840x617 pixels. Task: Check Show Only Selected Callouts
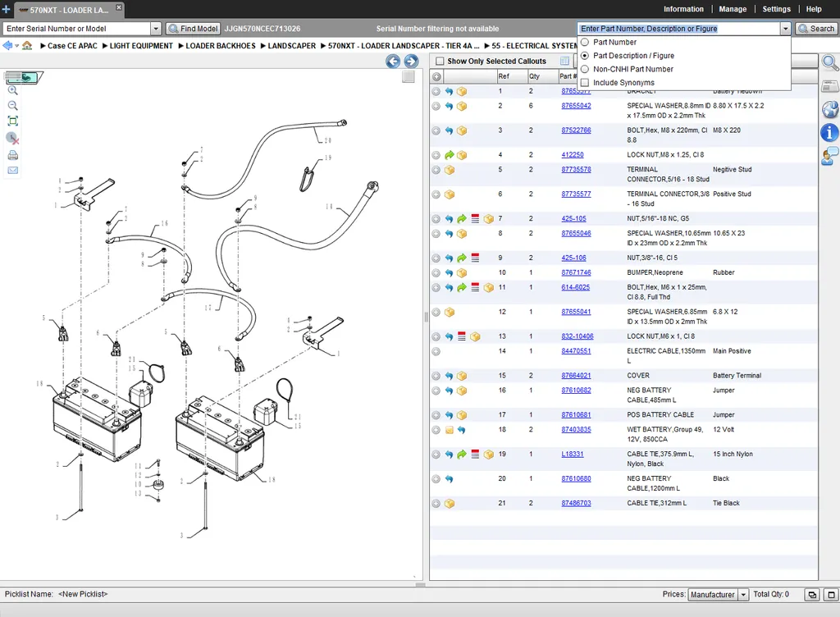point(441,62)
